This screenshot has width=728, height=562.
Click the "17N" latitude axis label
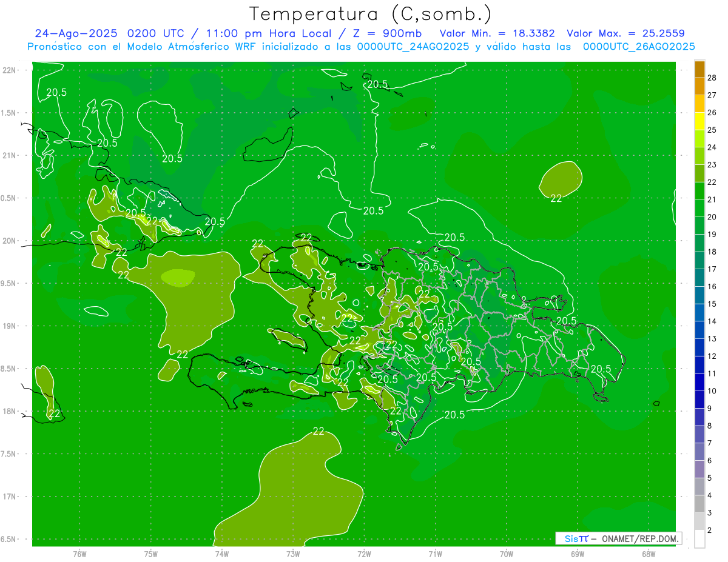[x=10, y=497]
